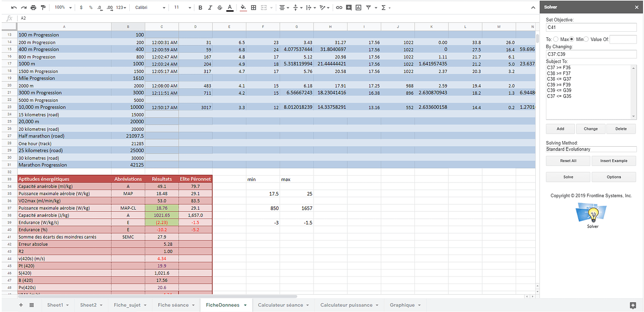644x312 pixels.
Task: Select the Min radio button
Action: (572, 39)
